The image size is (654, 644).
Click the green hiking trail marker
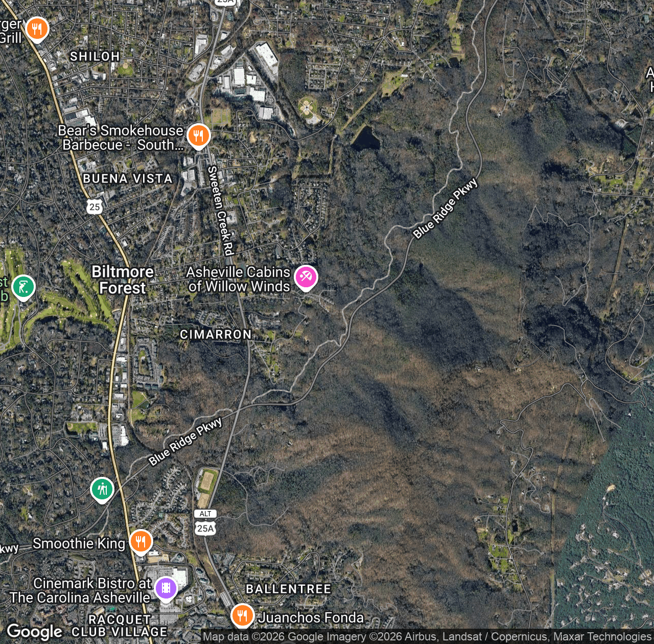click(102, 490)
